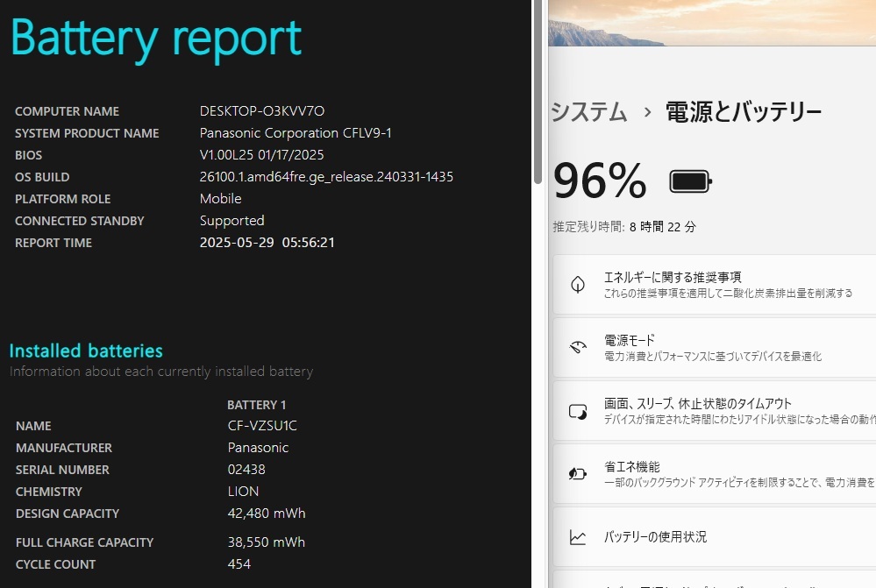
Task: Expand the 省エネ機能 section
Action: [715, 474]
